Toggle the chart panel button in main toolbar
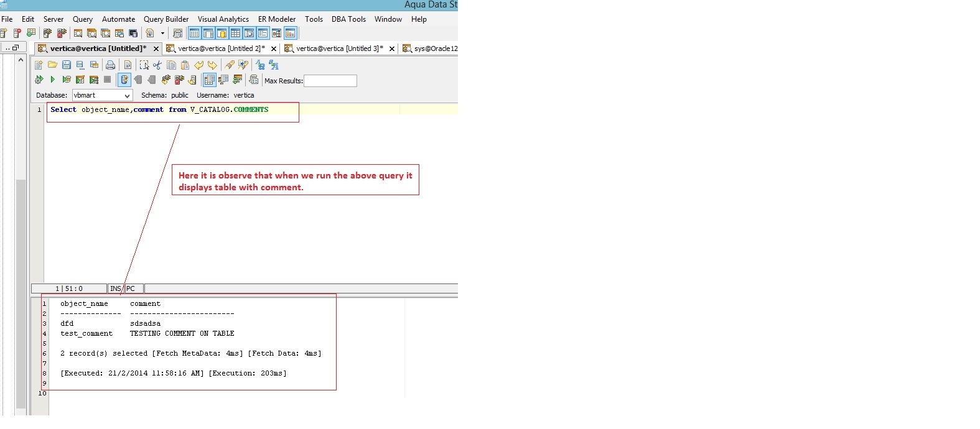 (x=290, y=33)
